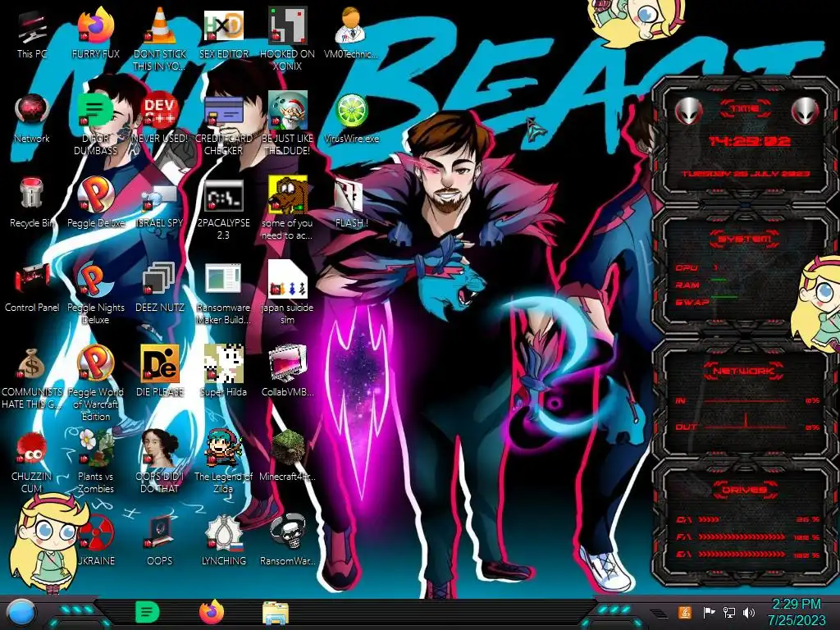Click the Java tray icon

tap(685, 612)
